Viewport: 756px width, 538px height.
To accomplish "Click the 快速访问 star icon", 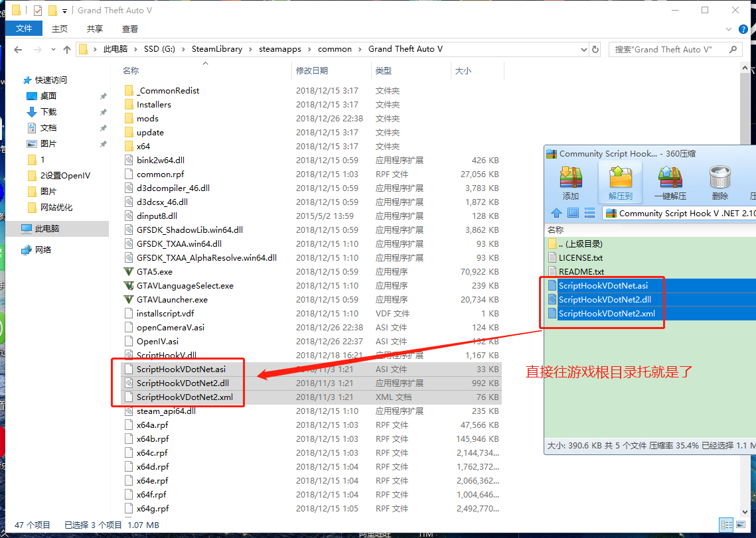I will pos(27,80).
